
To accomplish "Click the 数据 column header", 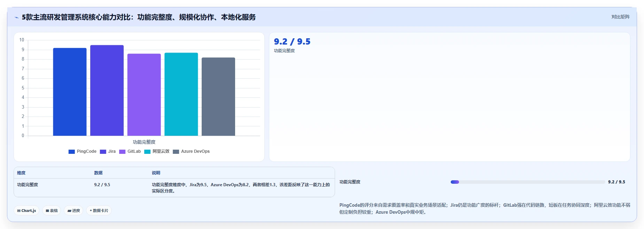I will 98,173.
